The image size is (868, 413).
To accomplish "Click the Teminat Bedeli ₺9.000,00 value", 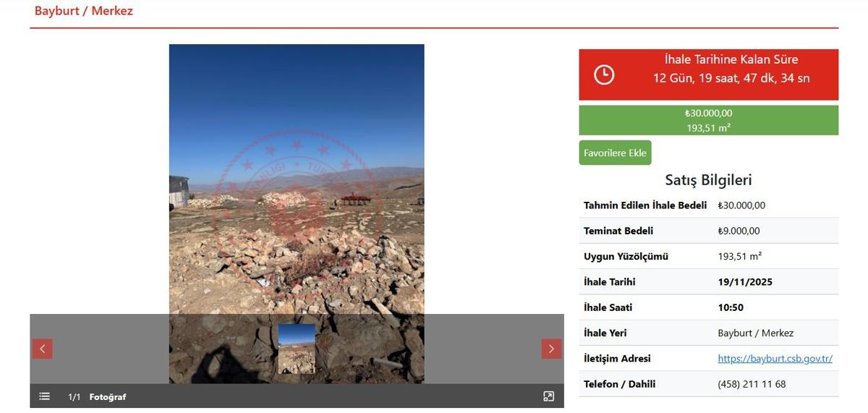I will tap(739, 231).
